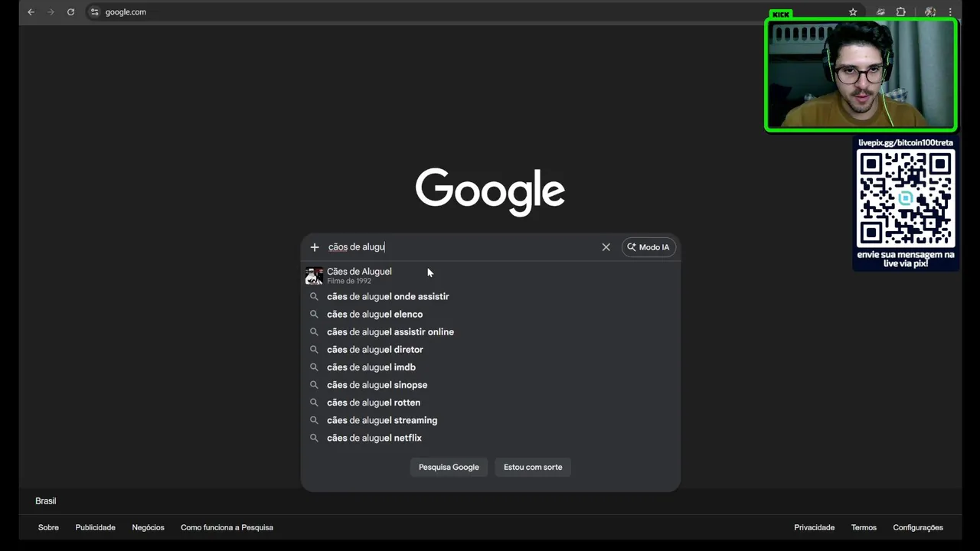Select the 'Cães de Aluguel Filme de 1992' suggestion

click(490, 275)
